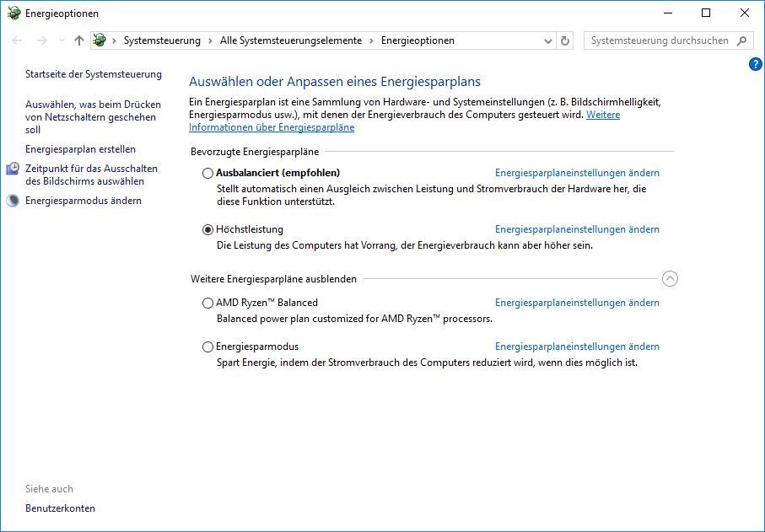Click the address bar power icon
The width and height of the screenshot is (765, 532).
click(x=100, y=40)
